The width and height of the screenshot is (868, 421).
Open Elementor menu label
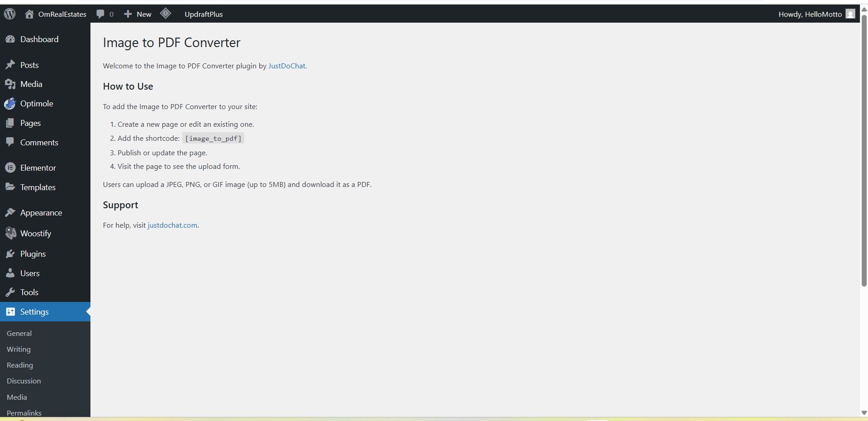tap(38, 168)
